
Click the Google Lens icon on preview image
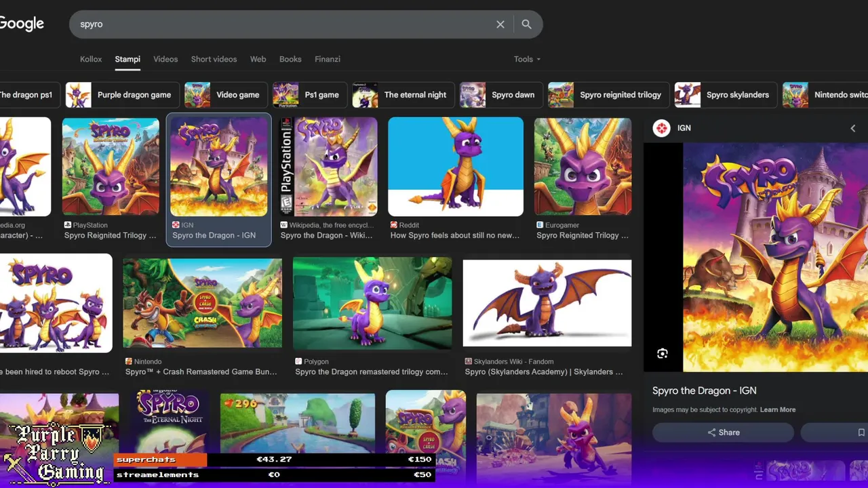point(663,353)
